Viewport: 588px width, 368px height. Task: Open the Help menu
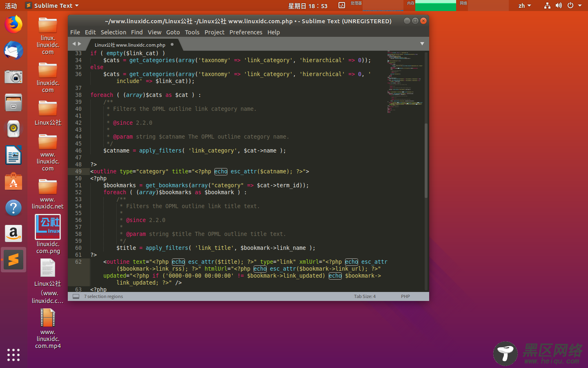[274, 32]
